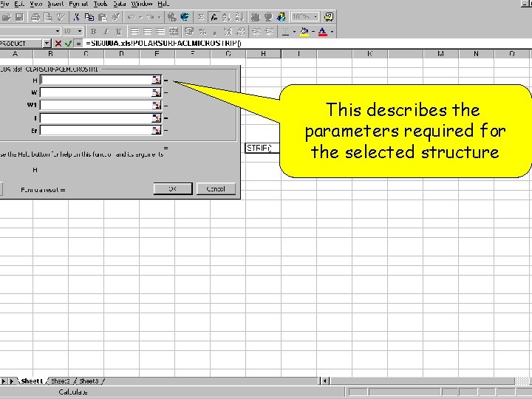The image size is (532, 399).
Task: Launch the Chart Wizard icon
Action: coord(256,17)
